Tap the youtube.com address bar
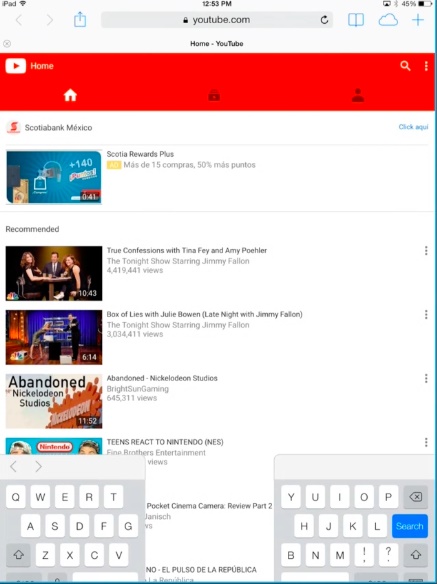 pos(216,20)
